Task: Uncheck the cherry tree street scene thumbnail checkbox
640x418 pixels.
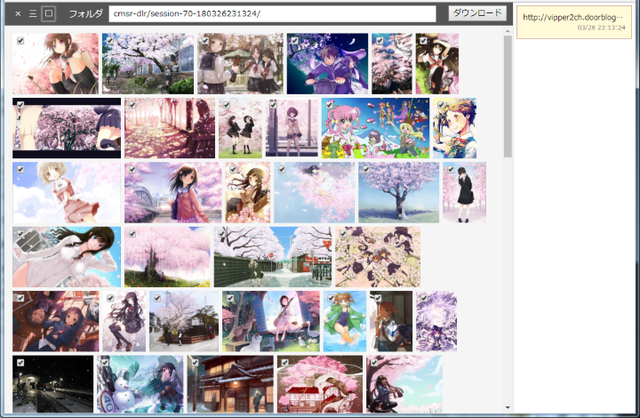Action: pos(110,40)
